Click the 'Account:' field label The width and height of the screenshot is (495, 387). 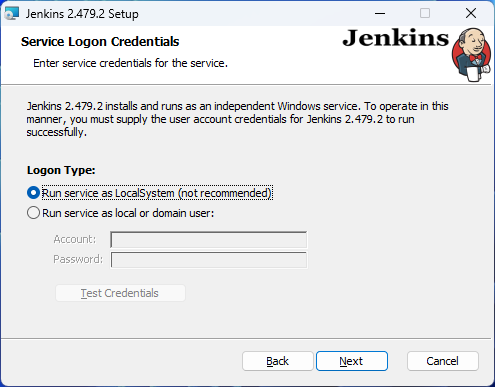[x=75, y=239]
